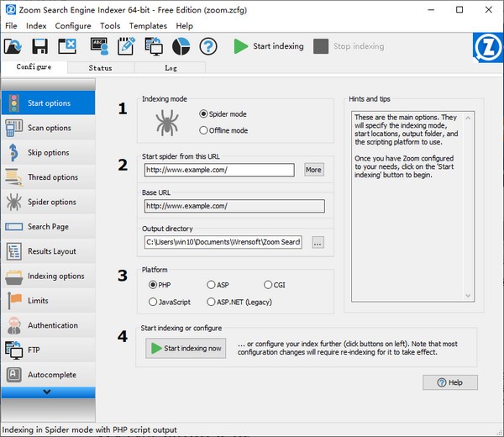Click the pie chart statistics toolbar icon

[x=181, y=46]
